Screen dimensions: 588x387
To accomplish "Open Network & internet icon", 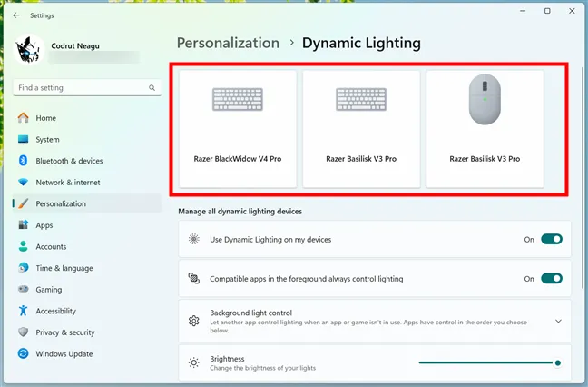I will pyautogui.click(x=22, y=183).
